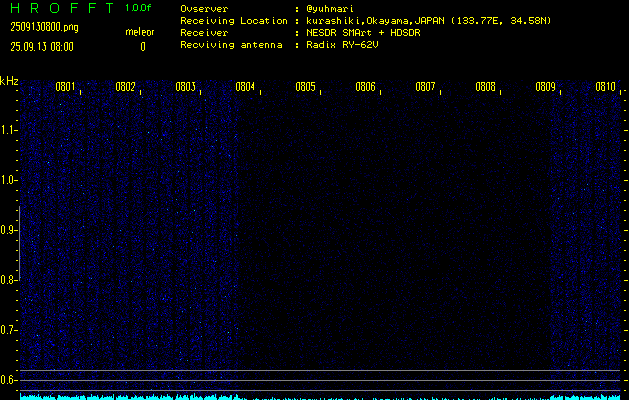
Task: Click the 0803 time marker
Action: [x=185, y=87]
